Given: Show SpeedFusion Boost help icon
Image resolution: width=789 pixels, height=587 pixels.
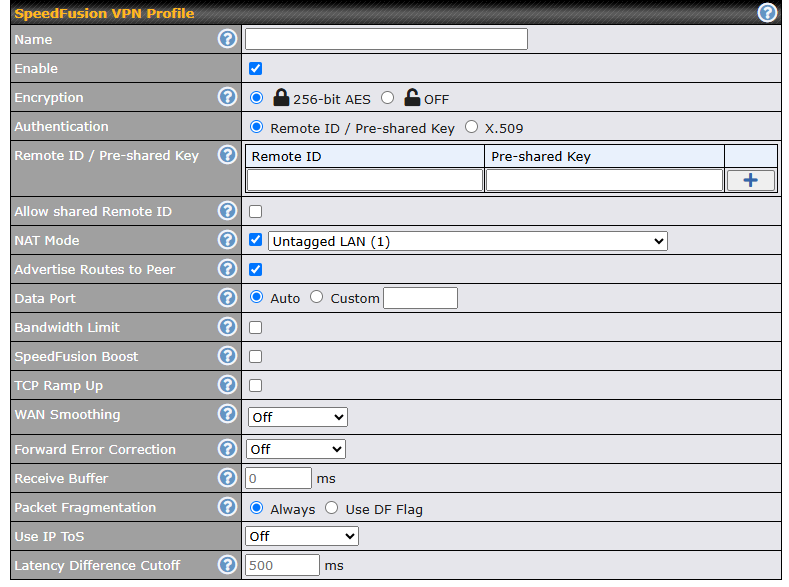Looking at the screenshot, I should click(227, 356).
